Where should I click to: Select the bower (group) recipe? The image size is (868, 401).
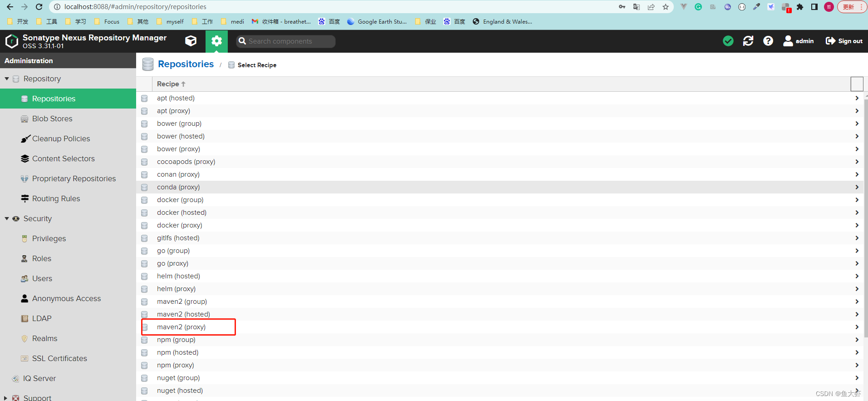(x=499, y=124)
